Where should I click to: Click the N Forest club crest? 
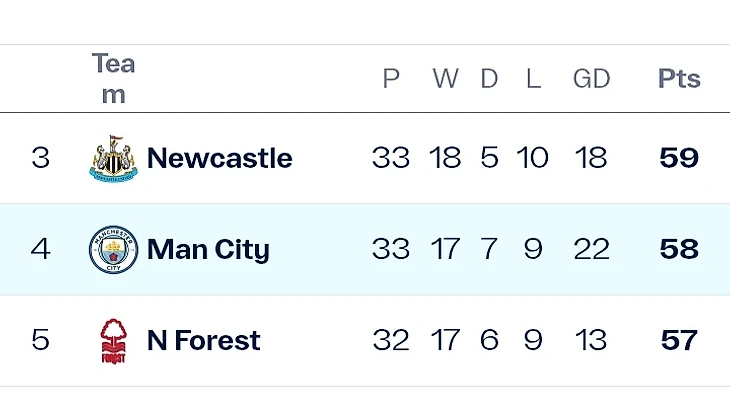(113, 341)
